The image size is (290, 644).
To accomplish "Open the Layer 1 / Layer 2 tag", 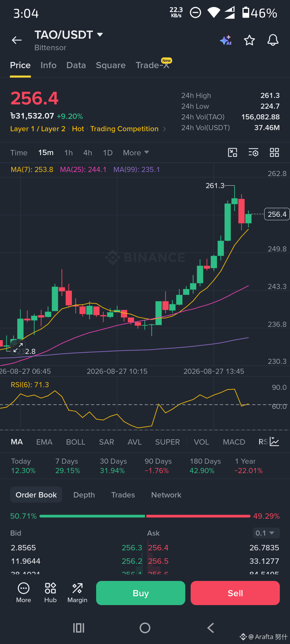I will 38,129.
